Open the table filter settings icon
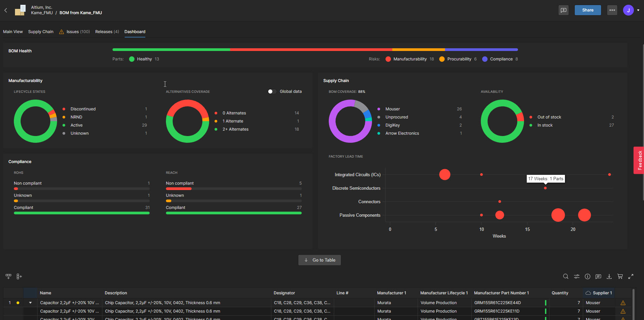Screen dimensions: 644x320 tap(577, 276)
